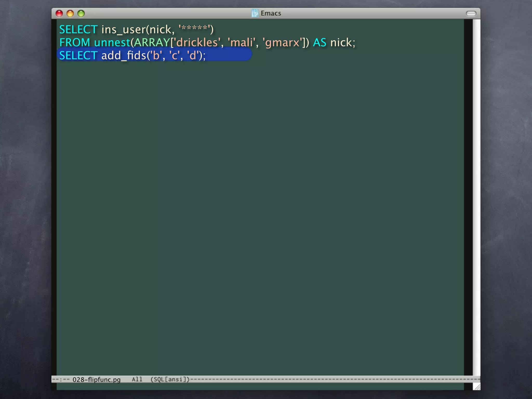Screen dimensions: 532x399
Task: Click the --:-- buffer status in mode line
Action: [x=61, y=380]
